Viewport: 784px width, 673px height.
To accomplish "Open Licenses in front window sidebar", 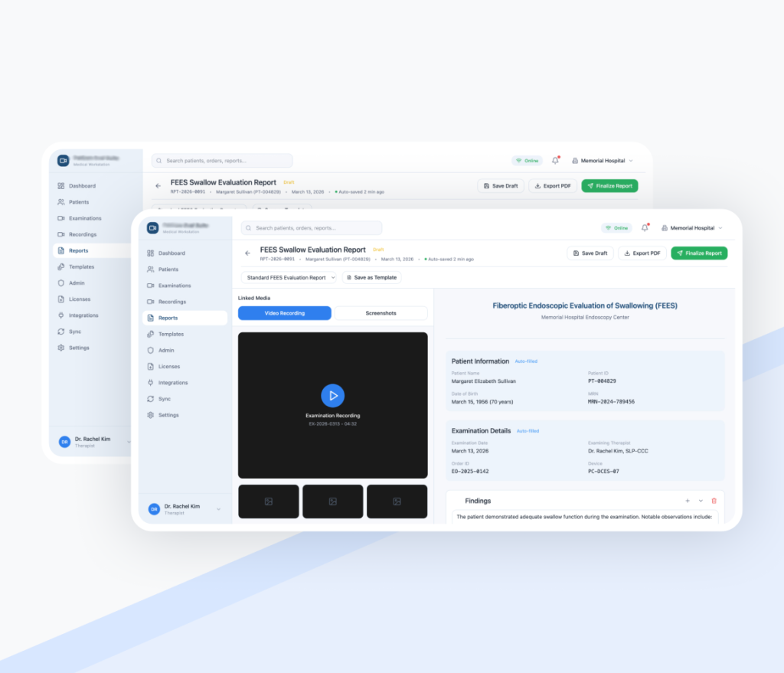I will [x=168, y=367].
